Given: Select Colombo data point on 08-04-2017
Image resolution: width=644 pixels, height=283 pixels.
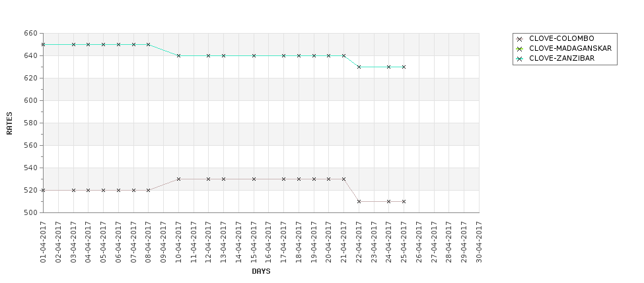Looking at the screenshot, I should point(148,190).
